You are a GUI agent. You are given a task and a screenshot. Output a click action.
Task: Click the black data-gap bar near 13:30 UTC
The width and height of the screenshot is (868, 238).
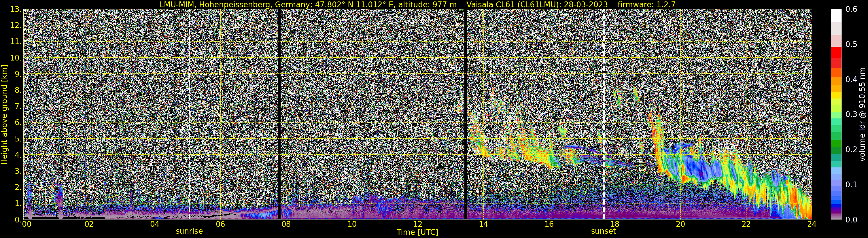tap(466, 114)
